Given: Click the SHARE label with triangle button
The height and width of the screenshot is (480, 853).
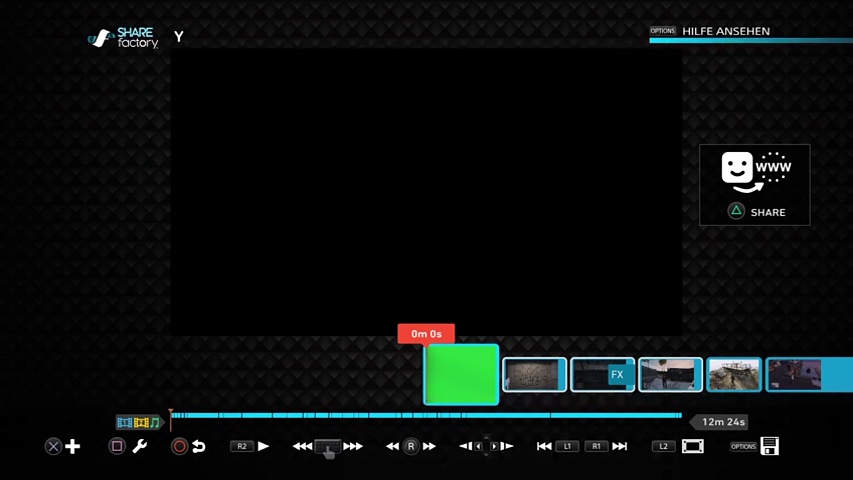Looking at the screenshot, I should pos(756,212).
